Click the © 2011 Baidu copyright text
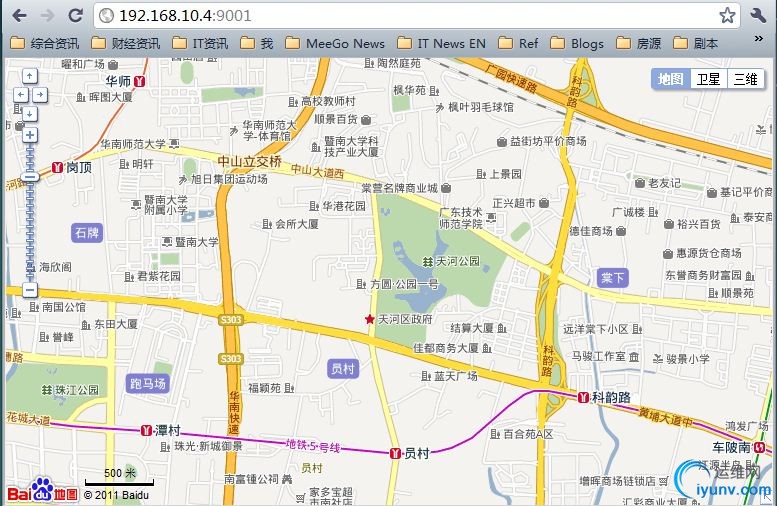 click(x=116, y=495)
